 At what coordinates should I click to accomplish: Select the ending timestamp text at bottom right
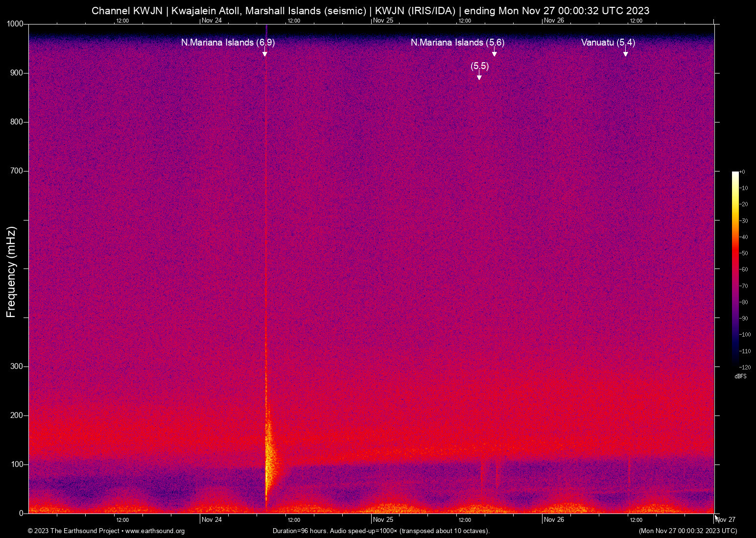pos(687,531)
